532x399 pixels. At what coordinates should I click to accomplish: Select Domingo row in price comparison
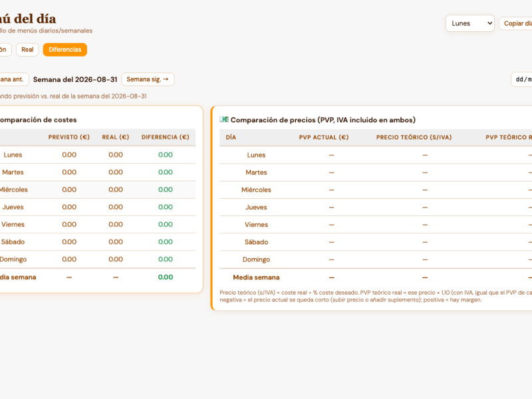376,259
